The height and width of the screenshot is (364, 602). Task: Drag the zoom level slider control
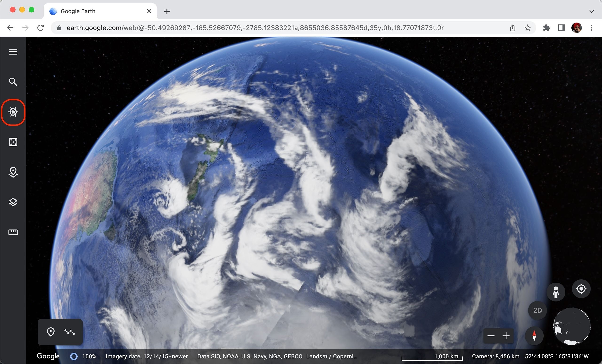click(x=499, y=336)
